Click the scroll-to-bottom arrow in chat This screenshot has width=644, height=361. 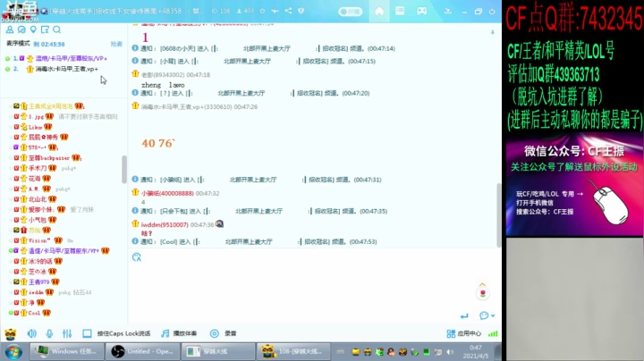tap(493, 32)
